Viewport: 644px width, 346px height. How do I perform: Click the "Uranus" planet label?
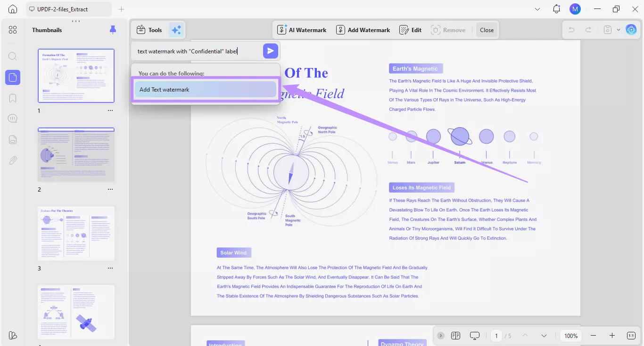pyautogui.click(x=487, y=162)
